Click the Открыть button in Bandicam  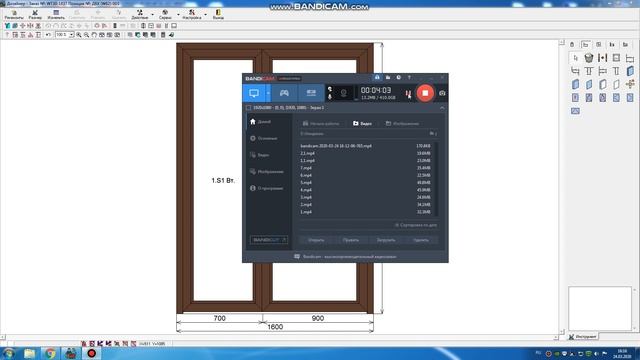point(316,240)
